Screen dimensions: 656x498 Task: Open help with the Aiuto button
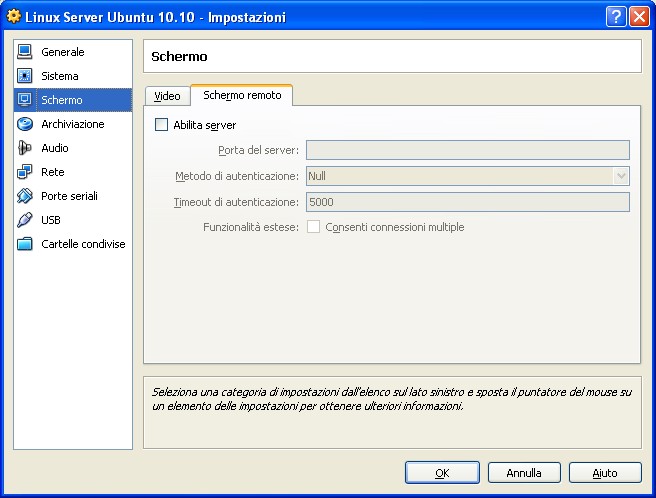tap(605, 472)
